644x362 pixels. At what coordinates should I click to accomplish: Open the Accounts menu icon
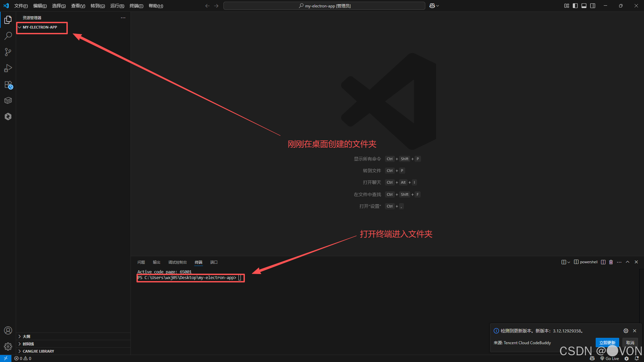[x=8, y=330]
